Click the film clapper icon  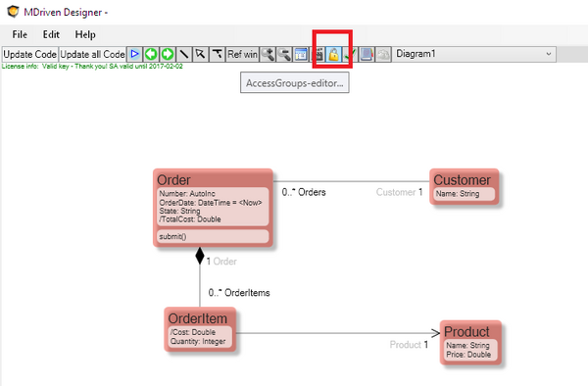[318, 54]
